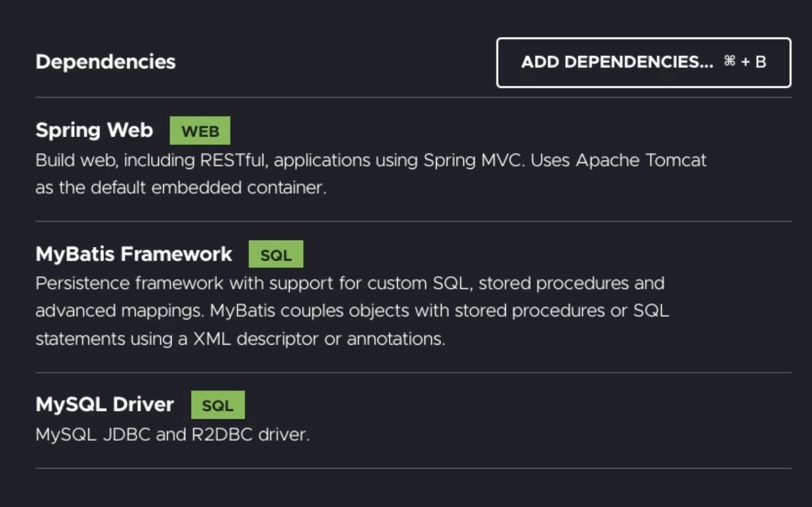812x507 pixels.
Task: Select the MySQL Driver dependency title
Action: tap(105, 404)
